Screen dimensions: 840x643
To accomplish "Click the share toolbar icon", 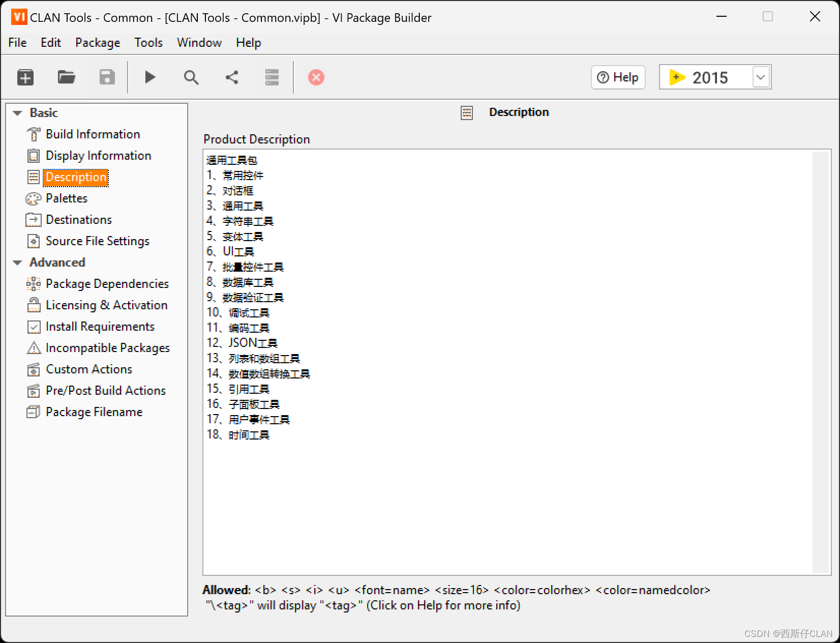I will click(231, 77).
